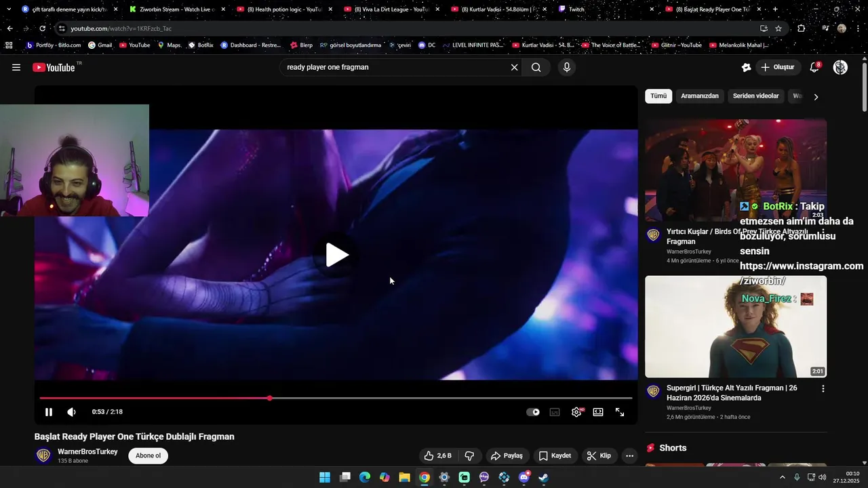
Task: Click the taskbar clock showing 00:10
Action: (847, 477)
